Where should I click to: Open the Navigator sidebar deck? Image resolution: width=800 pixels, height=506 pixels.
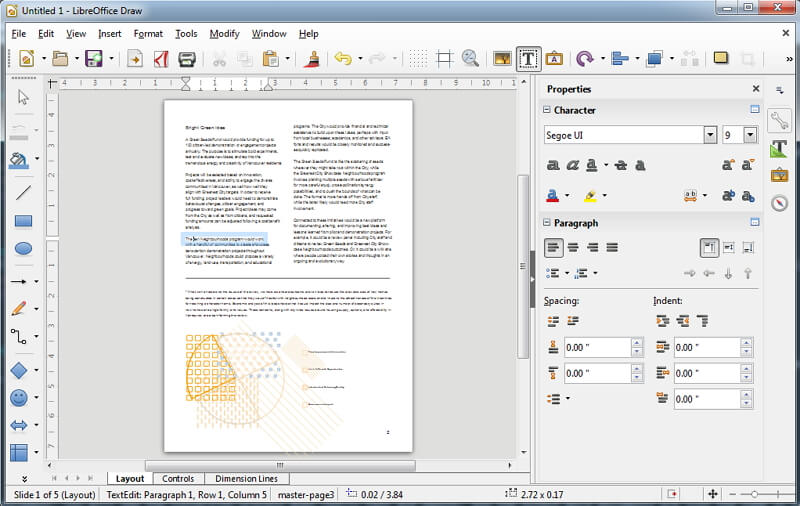point(779,203)
